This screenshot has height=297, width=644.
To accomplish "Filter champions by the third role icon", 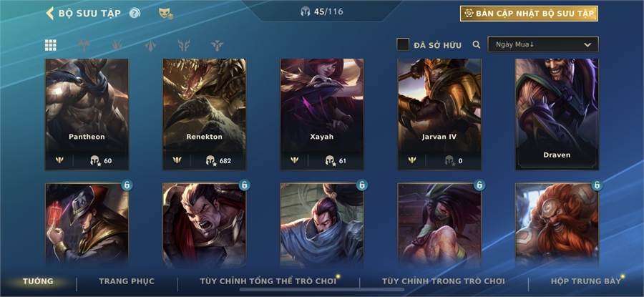I will pyautogui.click(x=150, y=45).
